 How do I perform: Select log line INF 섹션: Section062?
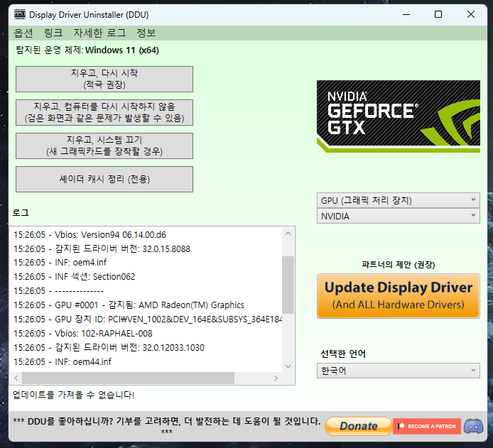point(74,276)
